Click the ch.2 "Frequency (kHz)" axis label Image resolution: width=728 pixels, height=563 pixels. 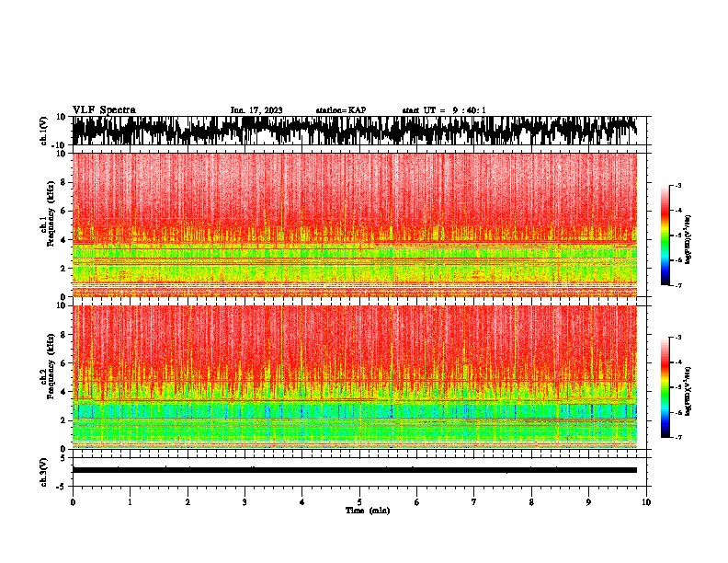tap(51, 366)
